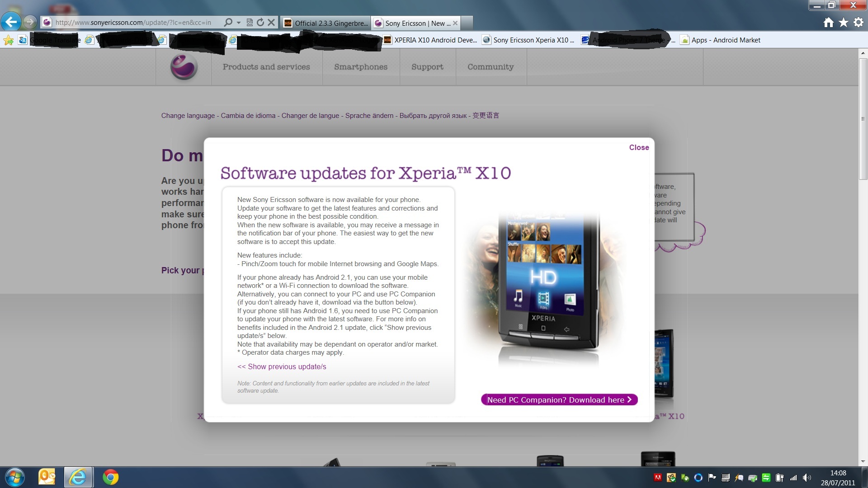Open Smartphones menu item
The width and height of the screenshot is (868, 488).
pos(361,67)
